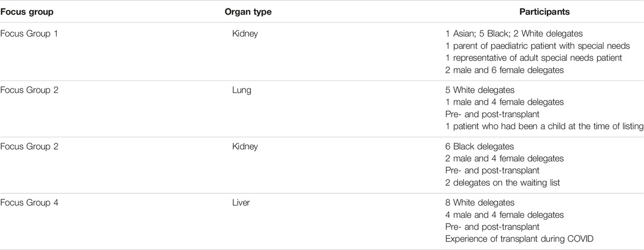Image resolution: width=644 pixels, height=250 pixels.
Task: Click "2 delegates on the waiting list" line
Action: pos(503,182)
